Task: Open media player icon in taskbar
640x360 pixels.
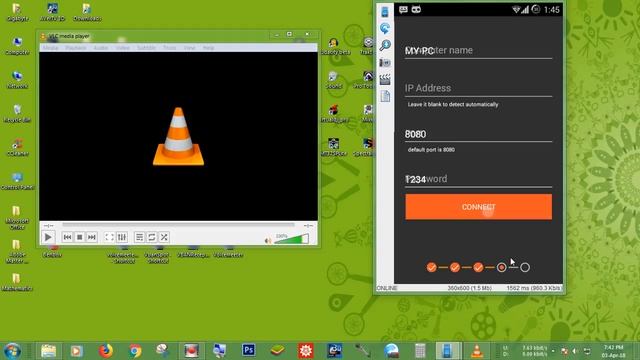Action: coord(76,351)
